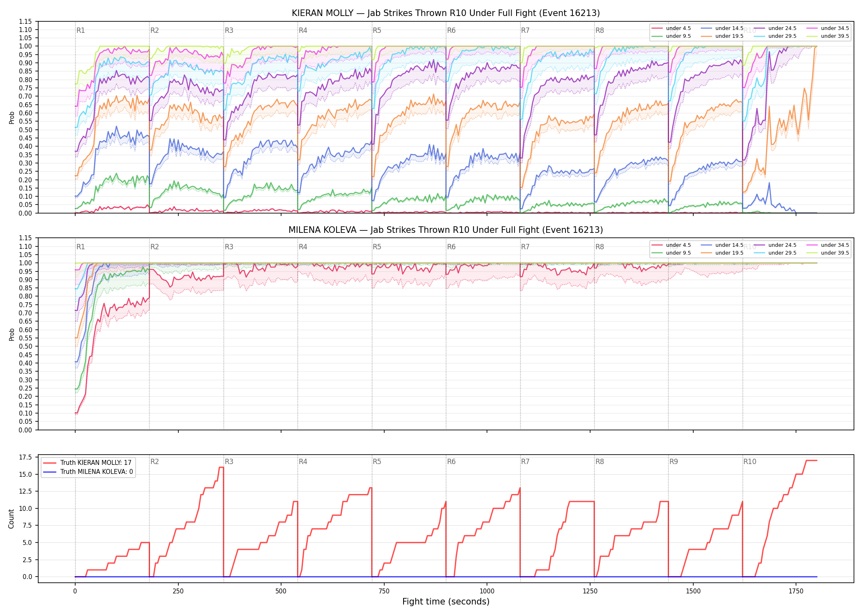863x616 pixels.
Task: Click the R1 round marker in Kieran Molly chart
Action: pyautogui.click(x=81, y=30)
